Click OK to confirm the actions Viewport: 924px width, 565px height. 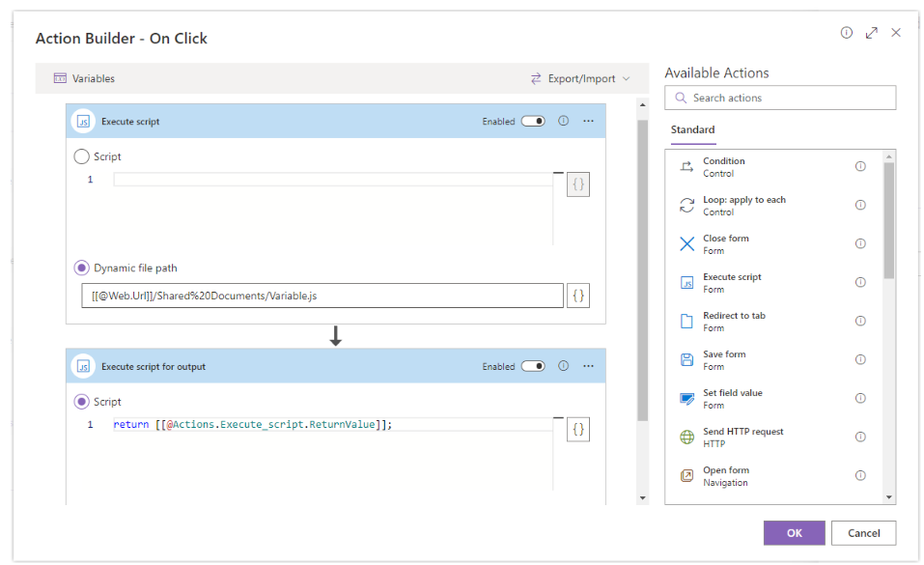[x=794, y=533]
